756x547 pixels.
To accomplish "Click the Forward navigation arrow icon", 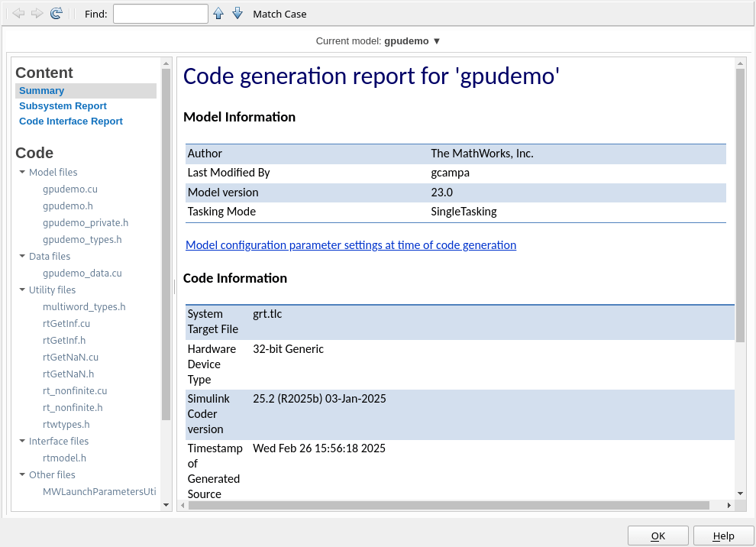I will click(37, 14).
